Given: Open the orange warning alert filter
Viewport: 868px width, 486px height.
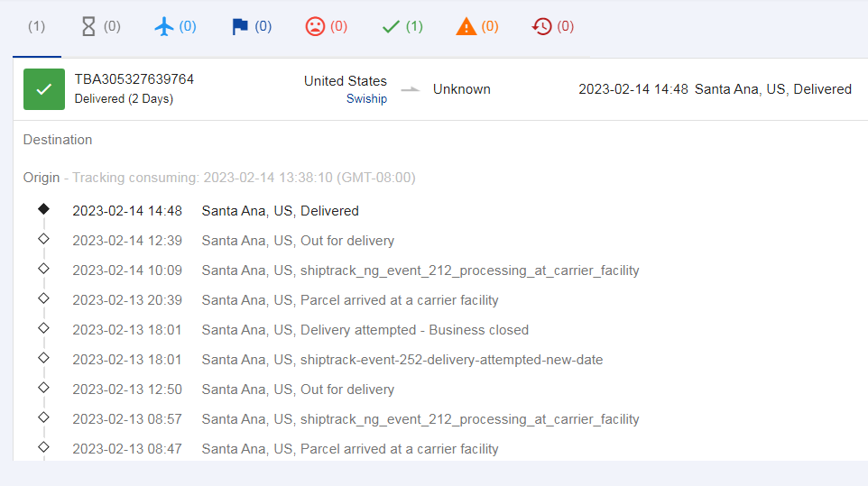Looking at the screenshot, I should pyautogui.click(x=477, y=26).
